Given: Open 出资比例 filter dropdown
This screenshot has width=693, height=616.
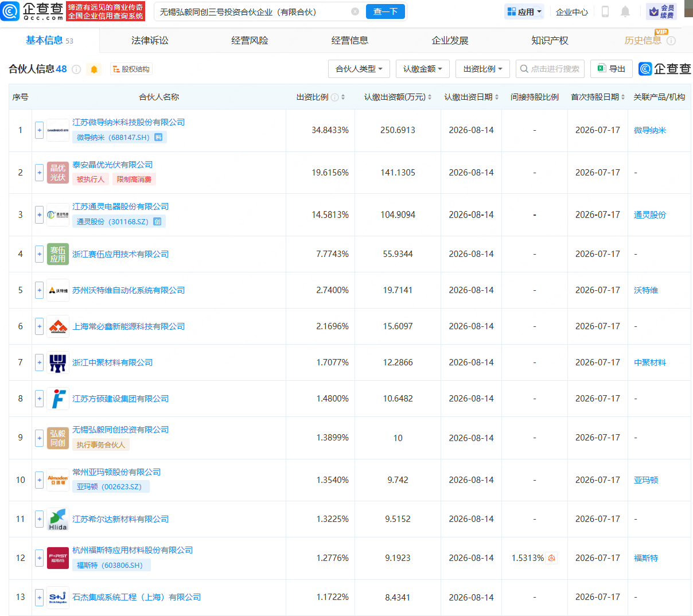Looking at the screenshot, I should [x=483, y=69].
